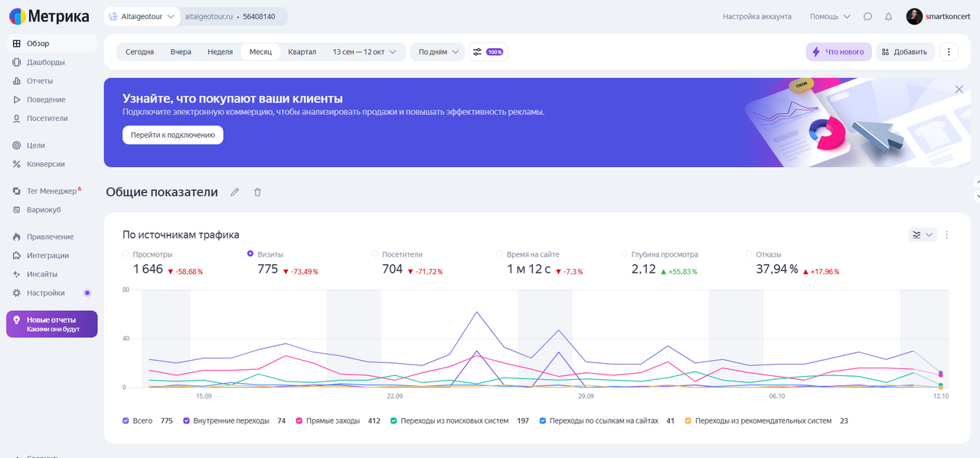Select the Квартал period tab
980x458 pixels.
pos(302,52)
